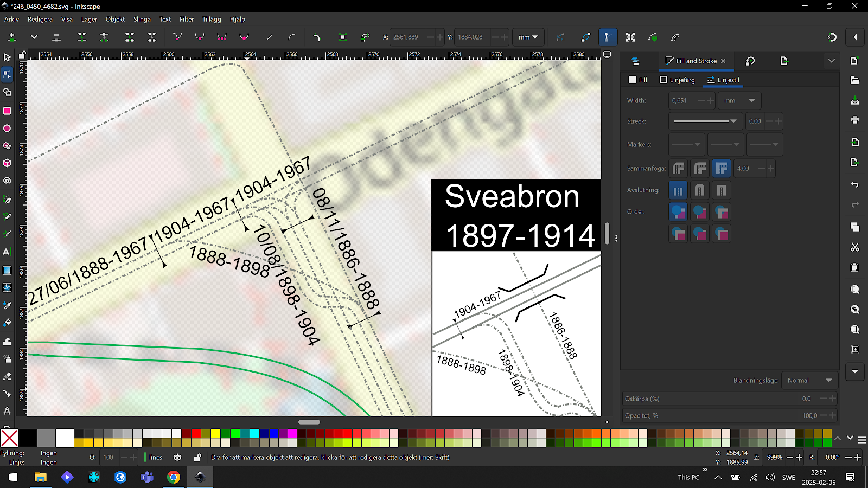
Task: Open the Slinga menu
Action: (x=142, y=19)
